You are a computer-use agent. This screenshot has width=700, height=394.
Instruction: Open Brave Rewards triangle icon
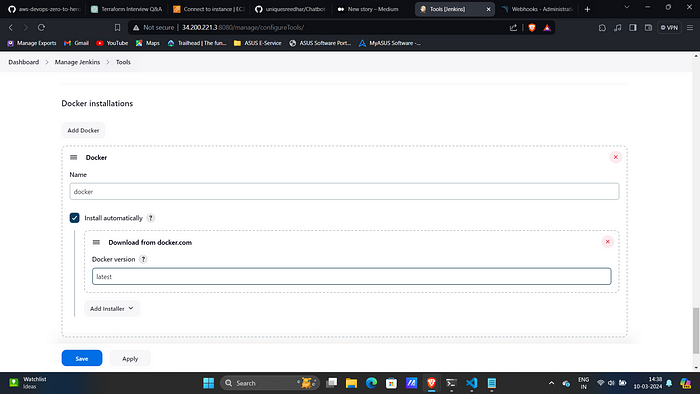[547, 27]
